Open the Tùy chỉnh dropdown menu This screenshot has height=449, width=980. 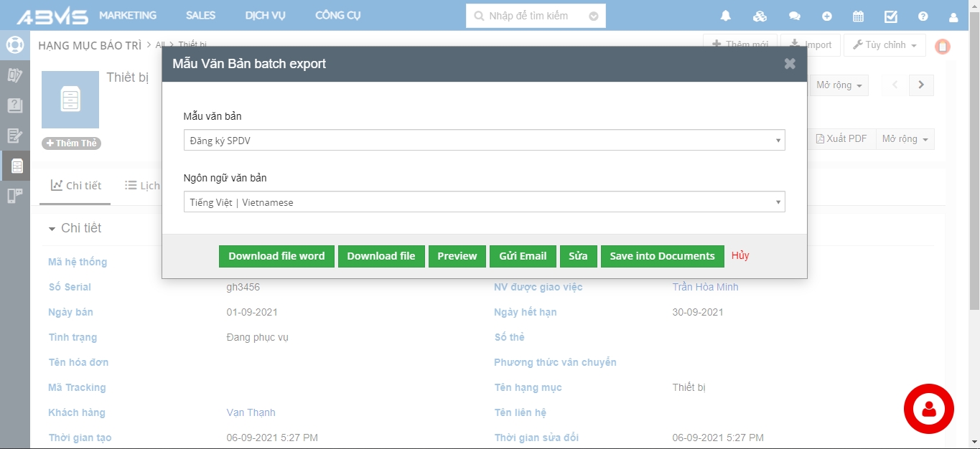click(x=885, y=45)
